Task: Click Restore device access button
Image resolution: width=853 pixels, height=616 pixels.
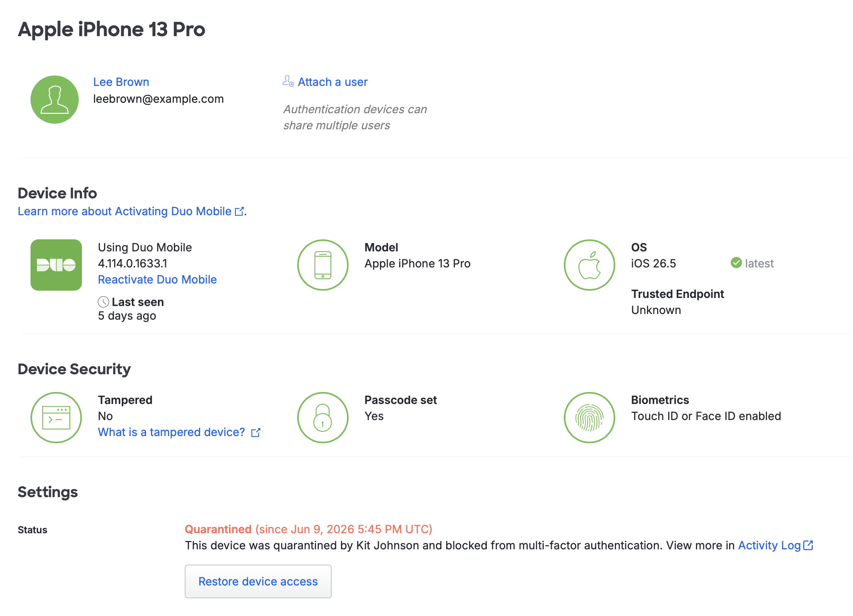Action: coord(258,581)
